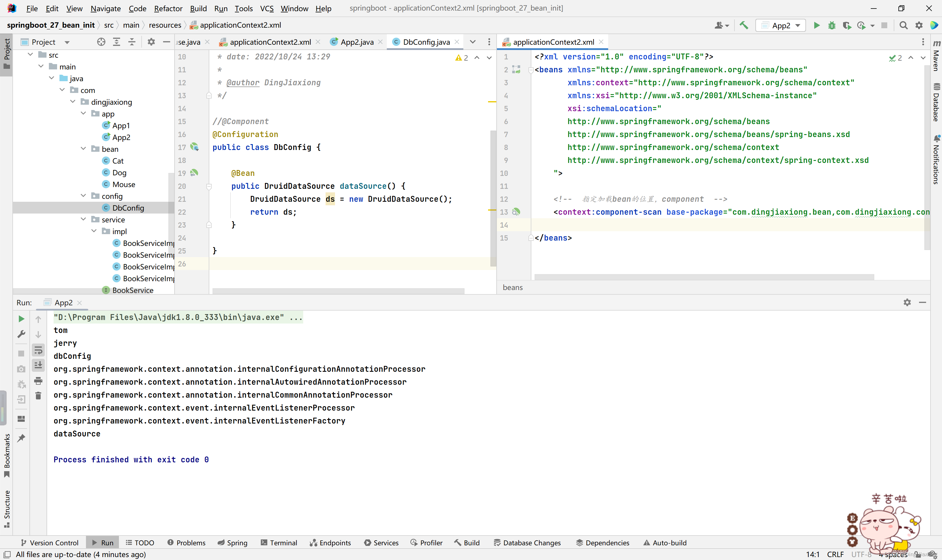Hide the Project tool window
The image size is (942, 560).
(x=166, y=42)
